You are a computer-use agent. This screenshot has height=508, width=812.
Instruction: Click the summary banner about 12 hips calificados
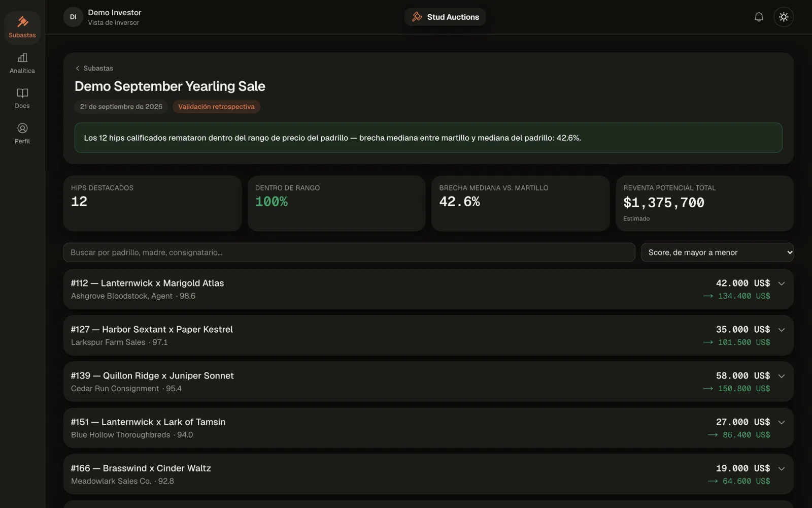(x=428, y=138)
